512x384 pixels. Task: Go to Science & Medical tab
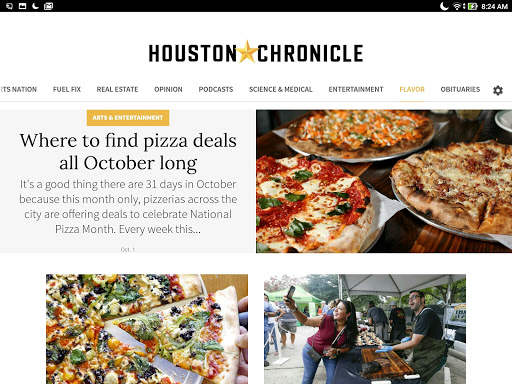(x=281, y=89)
